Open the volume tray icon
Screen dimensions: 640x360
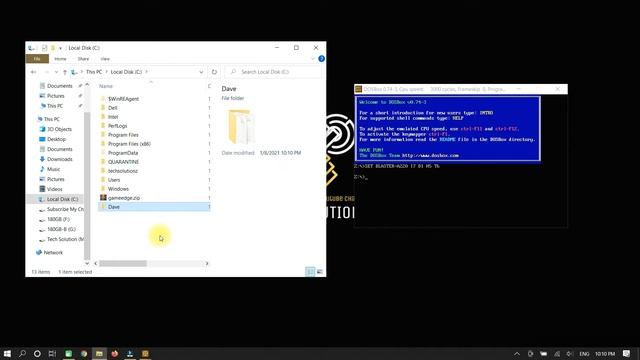coord(569,353)
